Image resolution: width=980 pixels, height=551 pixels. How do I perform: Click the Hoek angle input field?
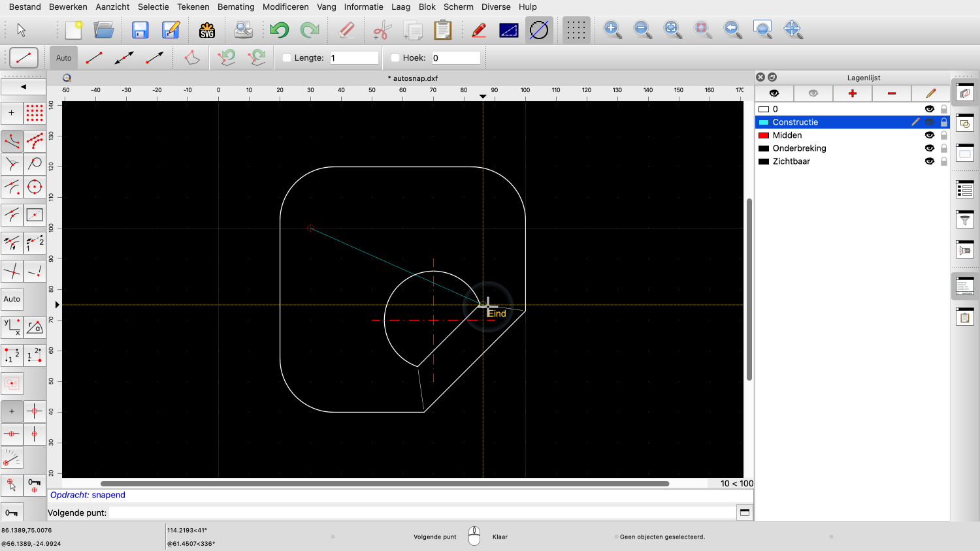(x=455, y=58)
